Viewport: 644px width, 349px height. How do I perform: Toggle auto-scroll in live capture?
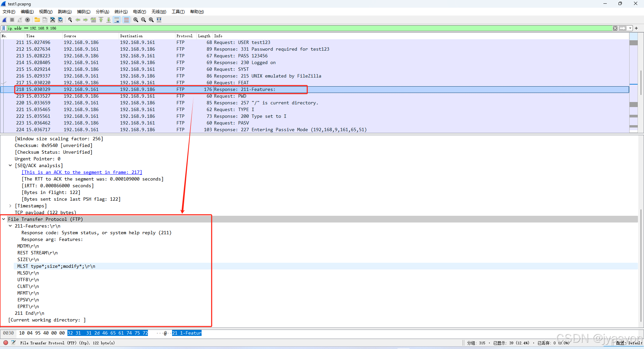117,20
